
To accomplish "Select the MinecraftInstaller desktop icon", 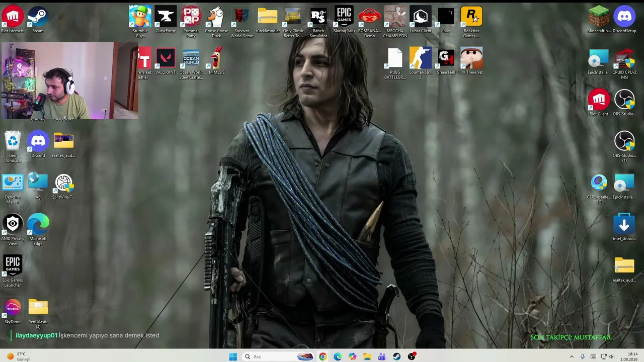I will (x=599, y=19).
